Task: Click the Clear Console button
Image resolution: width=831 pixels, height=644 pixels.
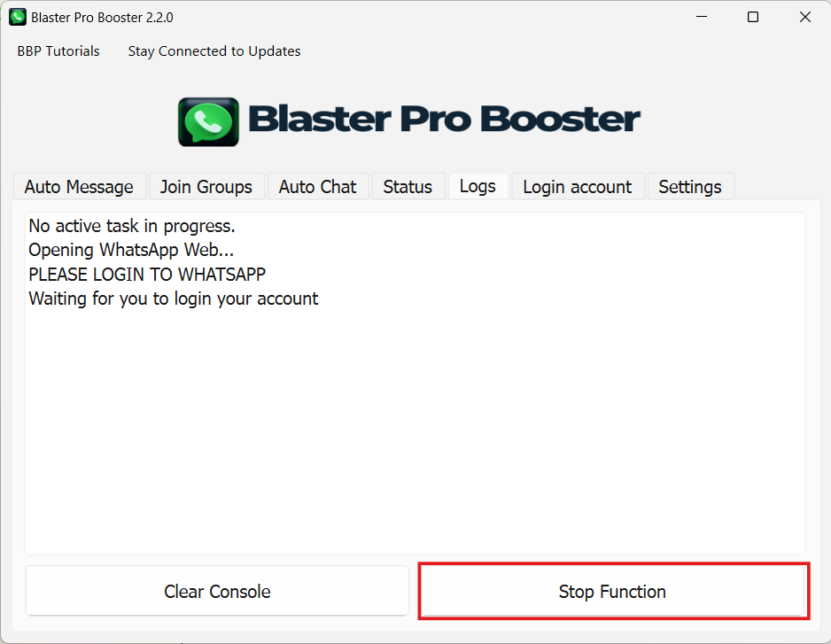Action: coord(217,591)
